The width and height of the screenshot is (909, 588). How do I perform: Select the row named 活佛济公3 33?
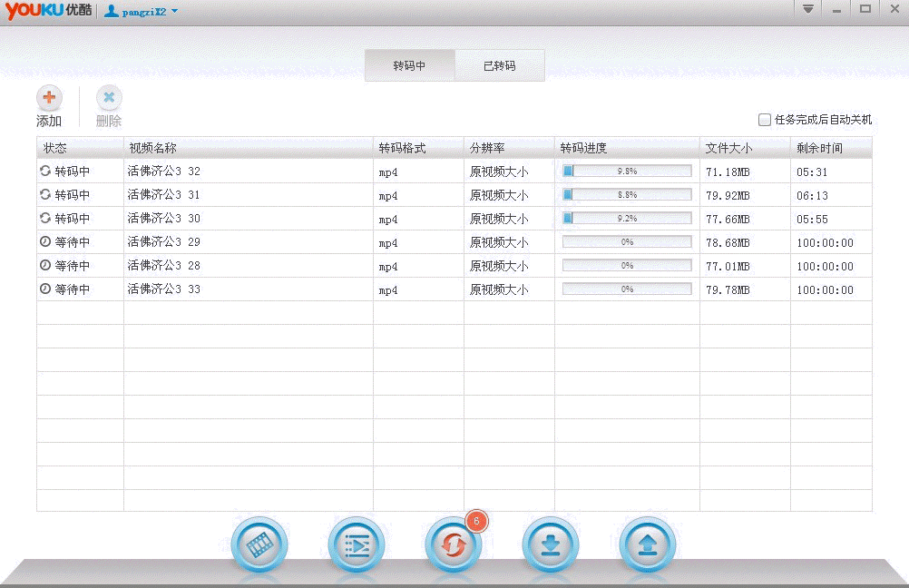454,289
